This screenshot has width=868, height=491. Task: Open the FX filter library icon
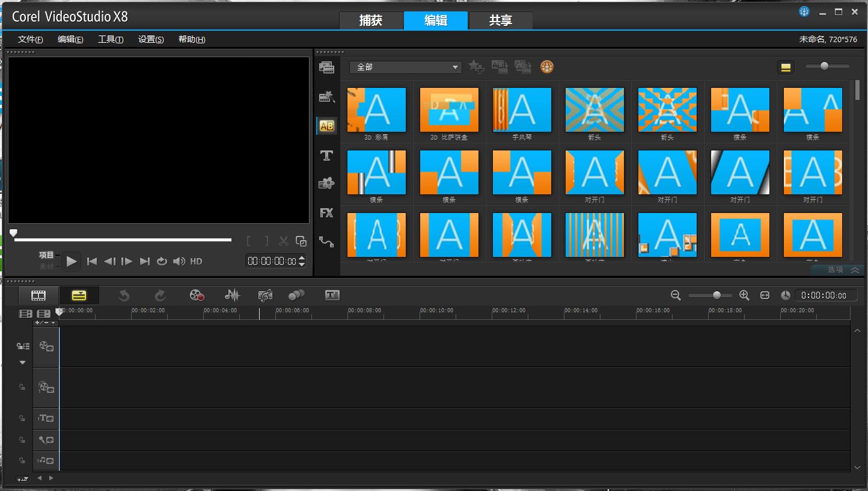coord(326,213)
